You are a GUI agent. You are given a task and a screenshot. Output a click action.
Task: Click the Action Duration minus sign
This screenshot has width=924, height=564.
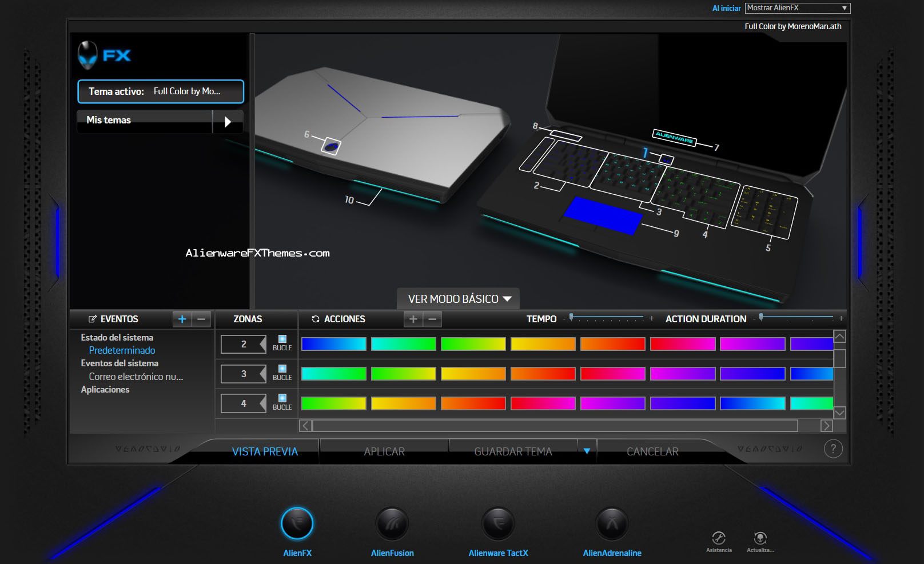(x=754, y=319)
